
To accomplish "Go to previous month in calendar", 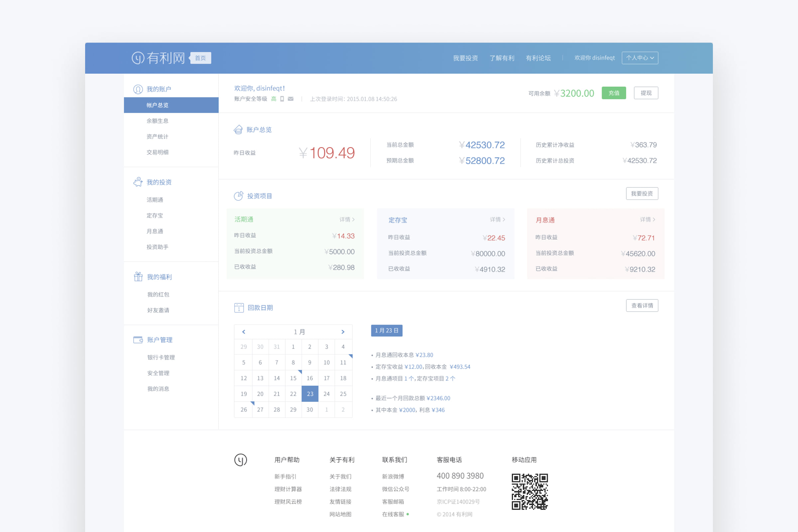I will (x=244, y=332).
